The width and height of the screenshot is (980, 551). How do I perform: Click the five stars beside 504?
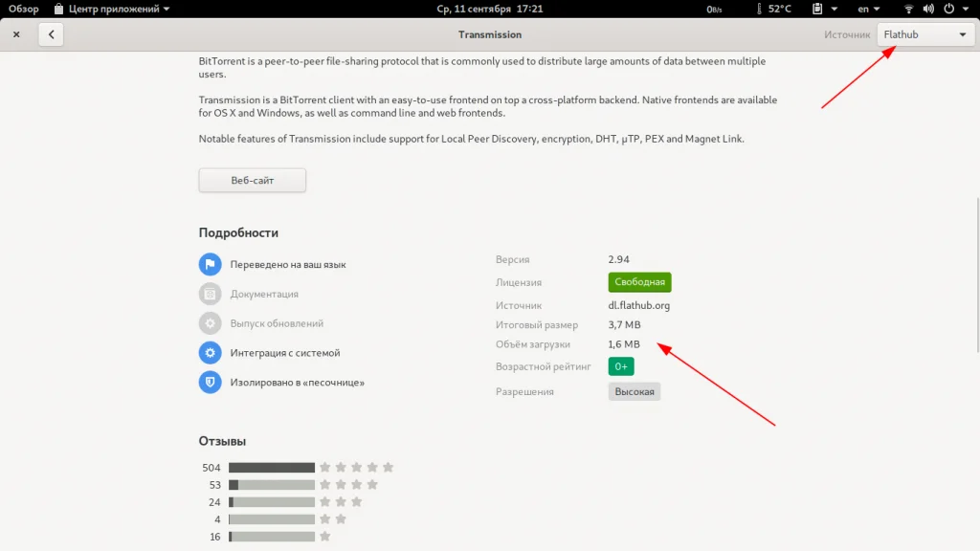click(x=356, y=467)
